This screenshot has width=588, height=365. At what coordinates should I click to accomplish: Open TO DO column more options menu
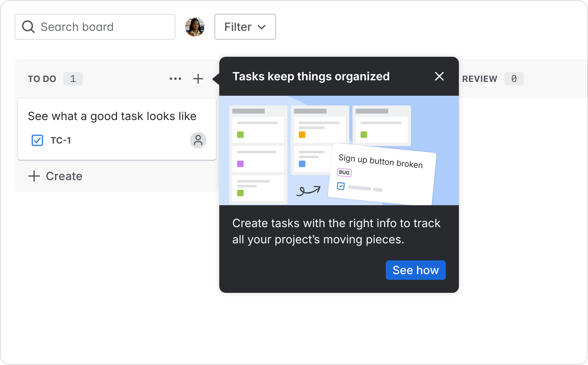point(175,79)
